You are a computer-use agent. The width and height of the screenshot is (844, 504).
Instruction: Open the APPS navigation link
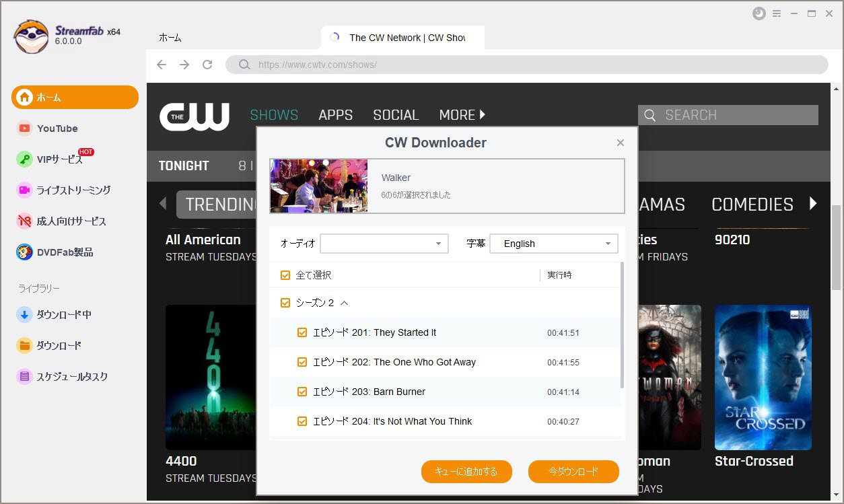(335, 115)
